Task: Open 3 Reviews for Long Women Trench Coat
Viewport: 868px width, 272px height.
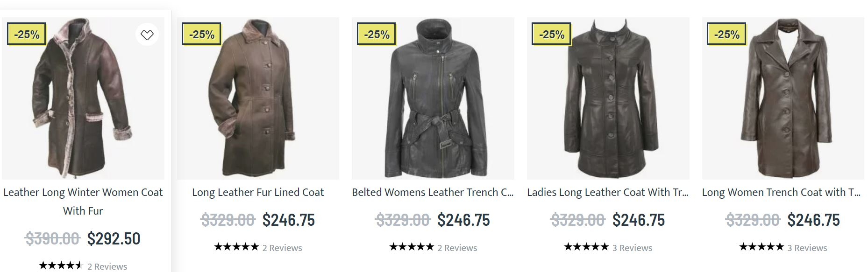Action: click(x=807, y=248)
